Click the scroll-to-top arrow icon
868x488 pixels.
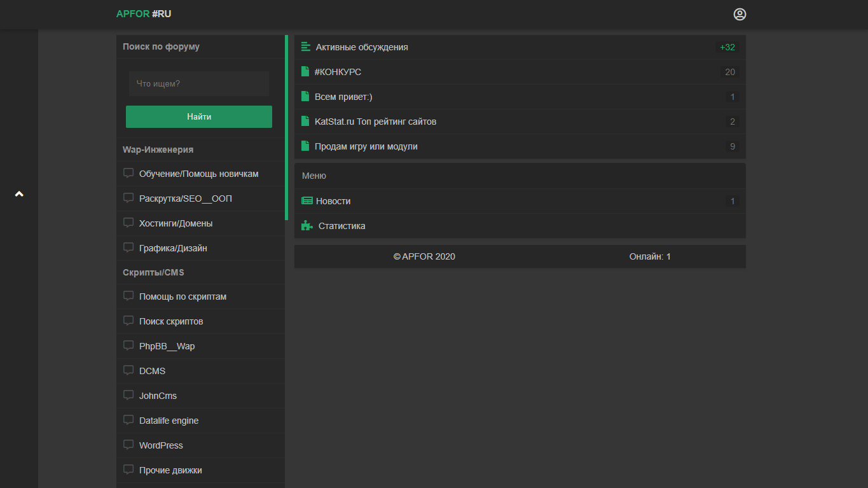pos(19,194)
